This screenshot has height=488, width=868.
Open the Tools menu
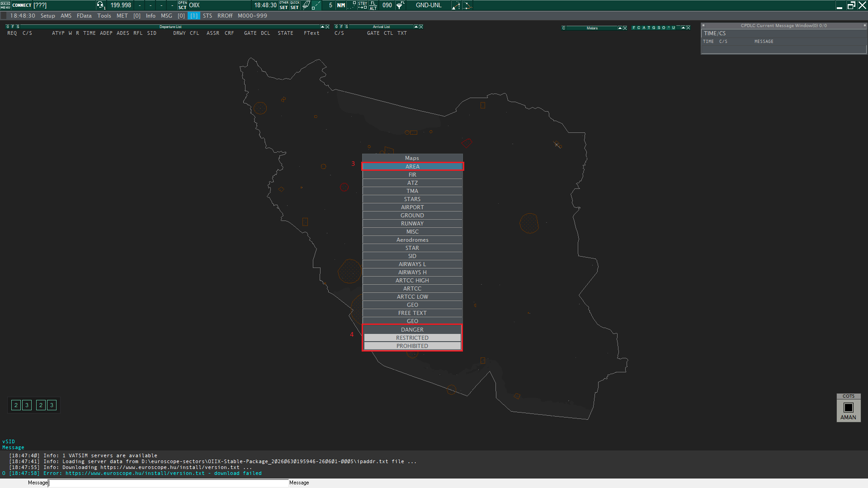[104, 16]
